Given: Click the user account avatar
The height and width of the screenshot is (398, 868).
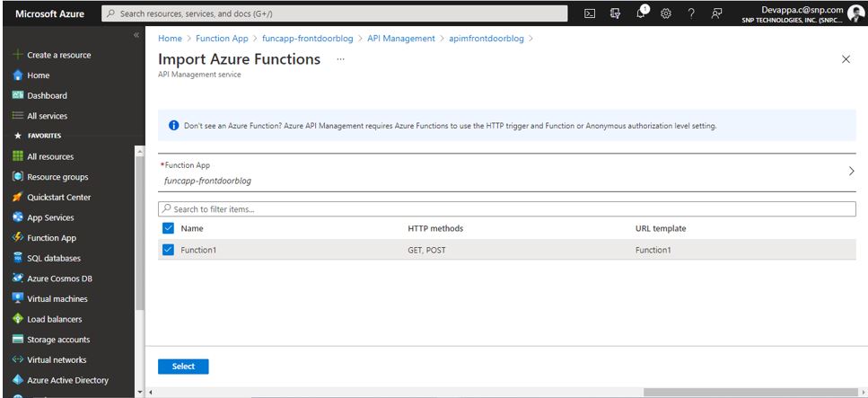Looking at the screenshot, I should tap(855, 13).
